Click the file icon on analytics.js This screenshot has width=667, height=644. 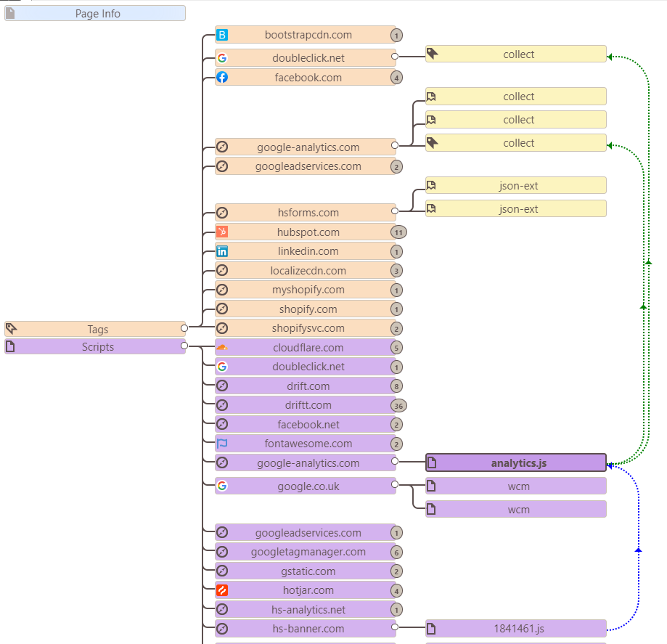[432, 462]
